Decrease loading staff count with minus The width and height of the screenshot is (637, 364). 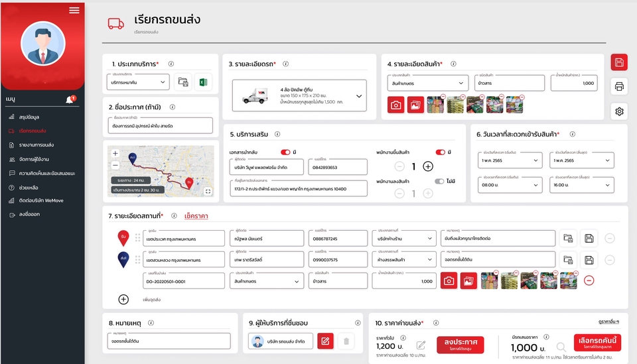tap(399, 166)
